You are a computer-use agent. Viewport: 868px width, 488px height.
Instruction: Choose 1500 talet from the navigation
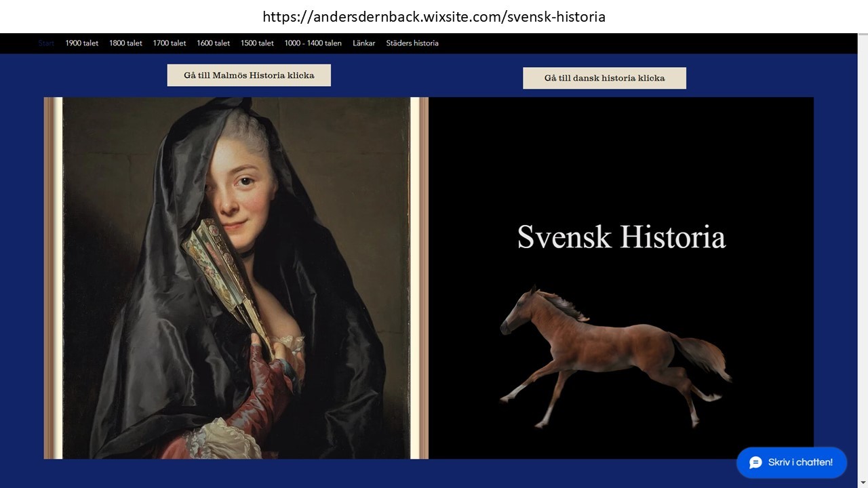coord(257,43)
